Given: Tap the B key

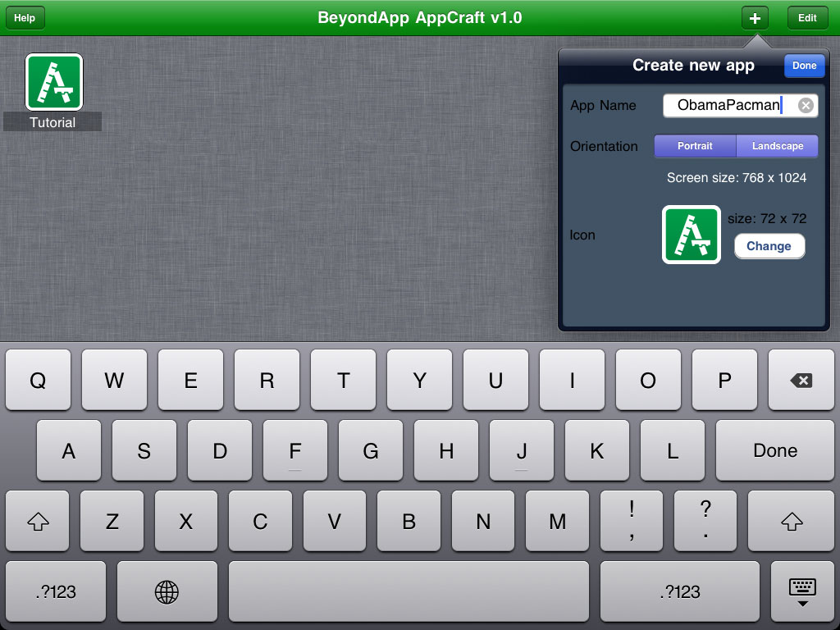Looking at the screenshot, I should click(409, 521).
